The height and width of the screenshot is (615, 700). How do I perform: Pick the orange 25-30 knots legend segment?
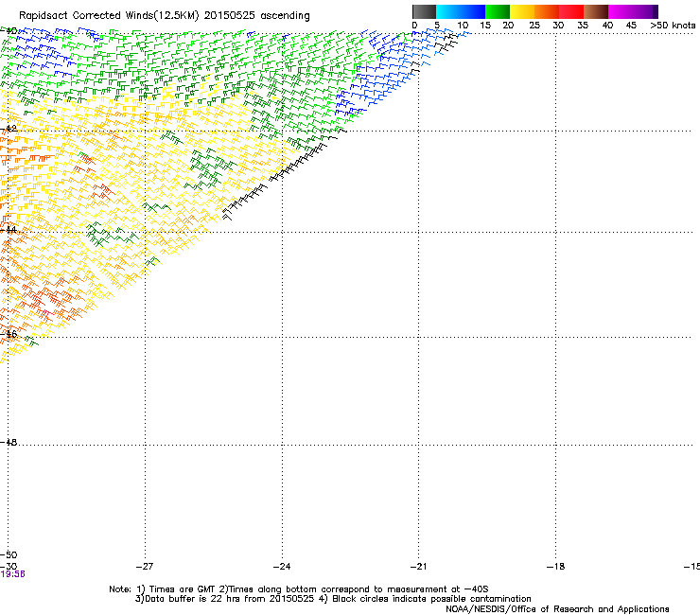click(x=547, y=11)
